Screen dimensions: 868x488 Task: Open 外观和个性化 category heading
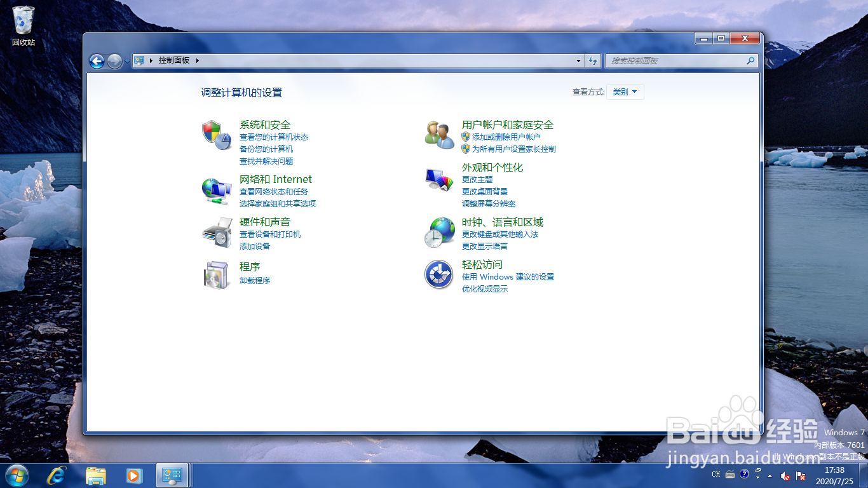pyautogui.click(x=492, y=168)
